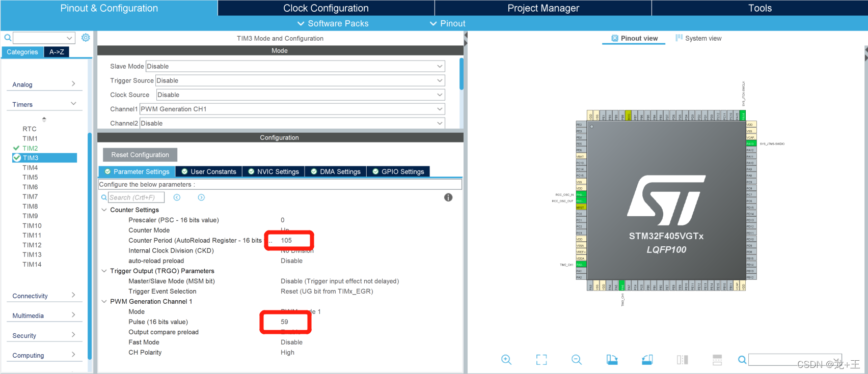
Task: Flip the chip view horizontally
Action: point(682,360)
